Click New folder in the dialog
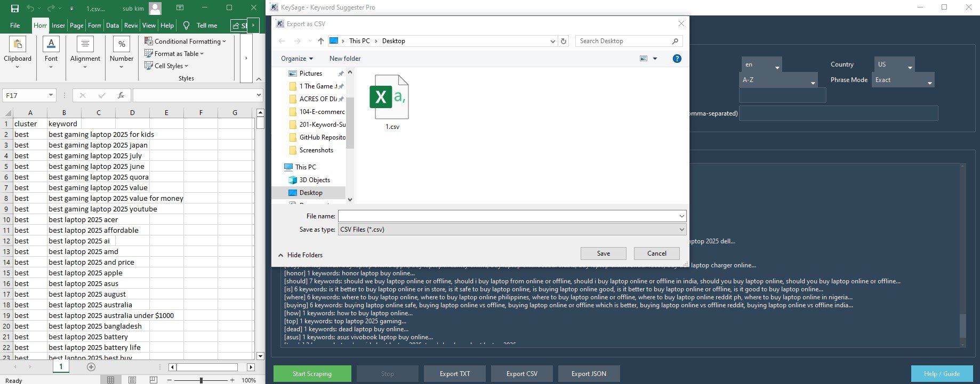Image resolution: width=980 pixels, height=384 pixels. point(345,59)
